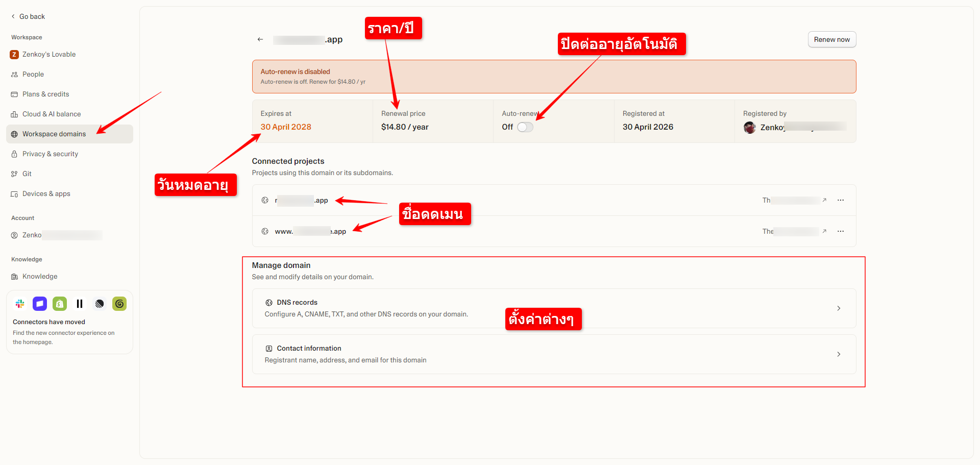This screenshot has height=465, width=980.
Task: Click the "$14.80 / year" renewal price
Action: click(405, 127)
